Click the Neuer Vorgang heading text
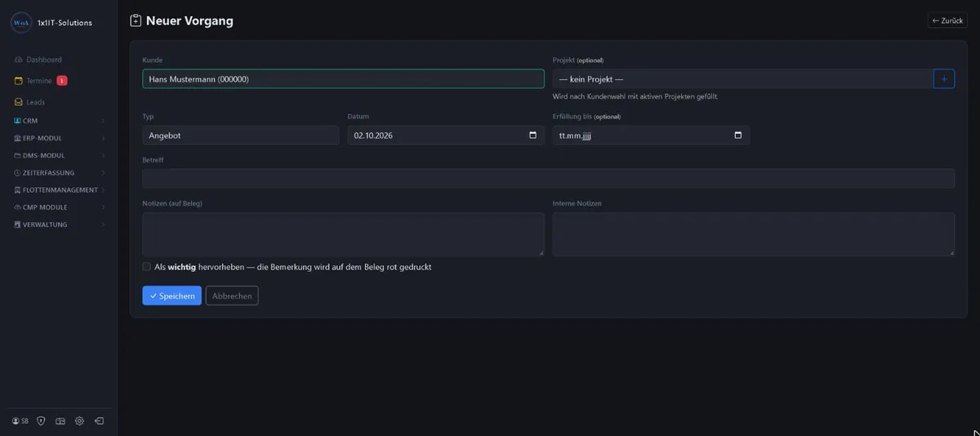The image size is (980, 436). point(189,21)
